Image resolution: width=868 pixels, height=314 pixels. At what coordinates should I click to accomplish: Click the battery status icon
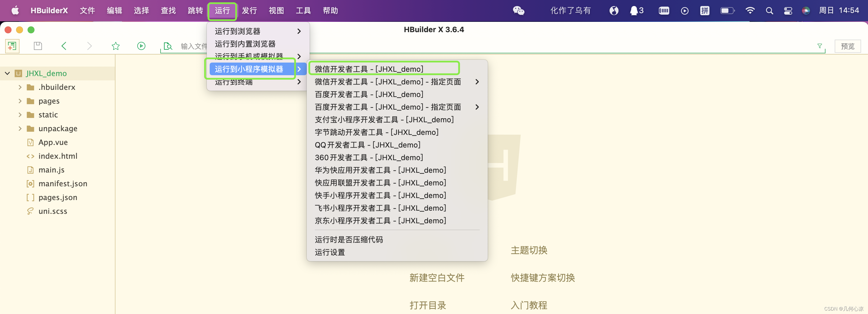(727, 10)
